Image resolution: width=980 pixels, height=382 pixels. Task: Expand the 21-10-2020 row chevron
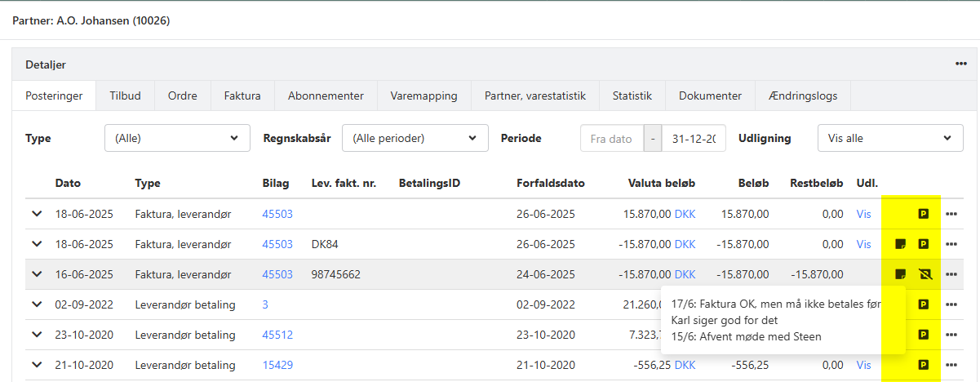tap(37, 365)
